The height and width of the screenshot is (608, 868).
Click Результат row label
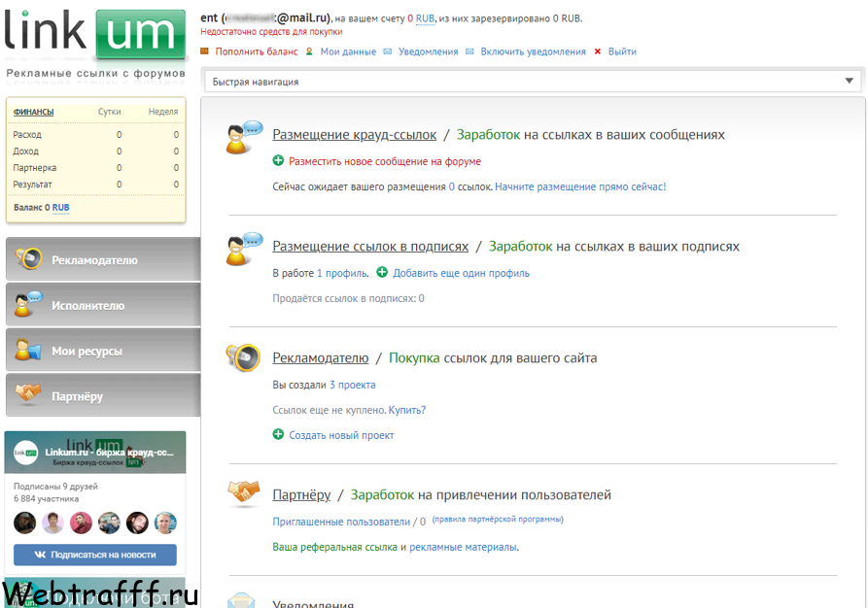33,185
